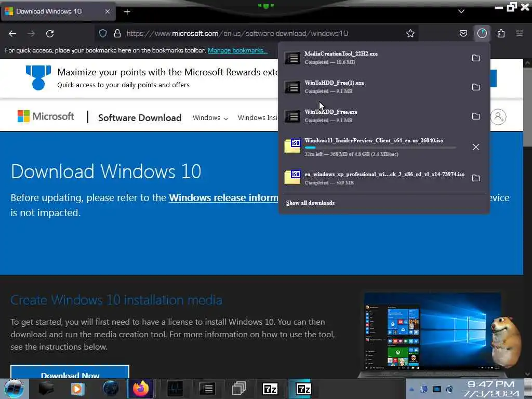Show WinToHDD_Free.exe in folder
Screen dimensions: 532x399
[x=476, y=116]
